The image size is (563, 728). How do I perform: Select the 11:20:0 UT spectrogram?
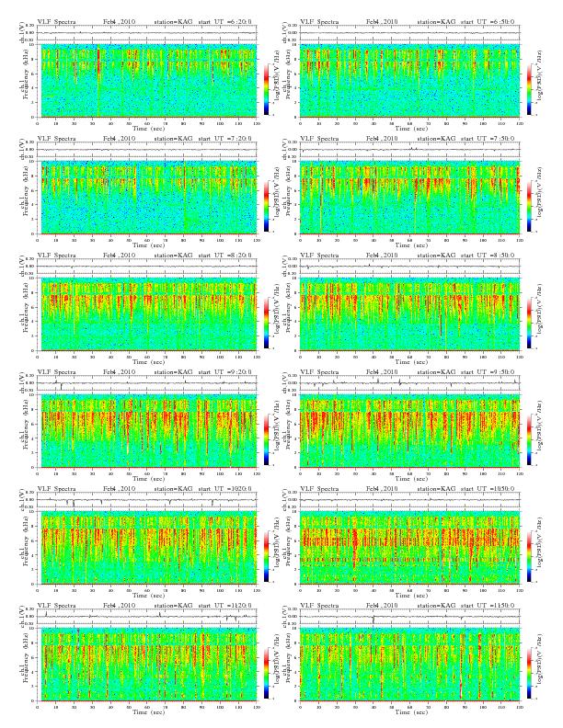147,665
